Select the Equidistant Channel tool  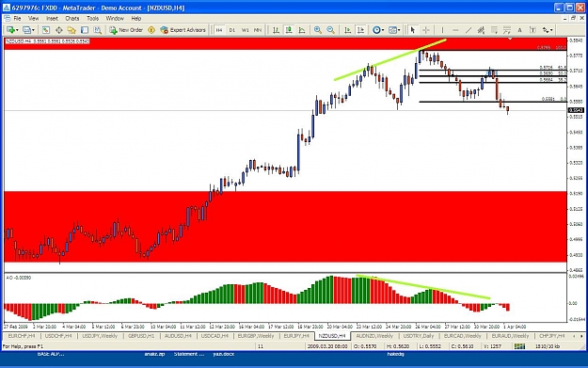[x=481, y=30]
